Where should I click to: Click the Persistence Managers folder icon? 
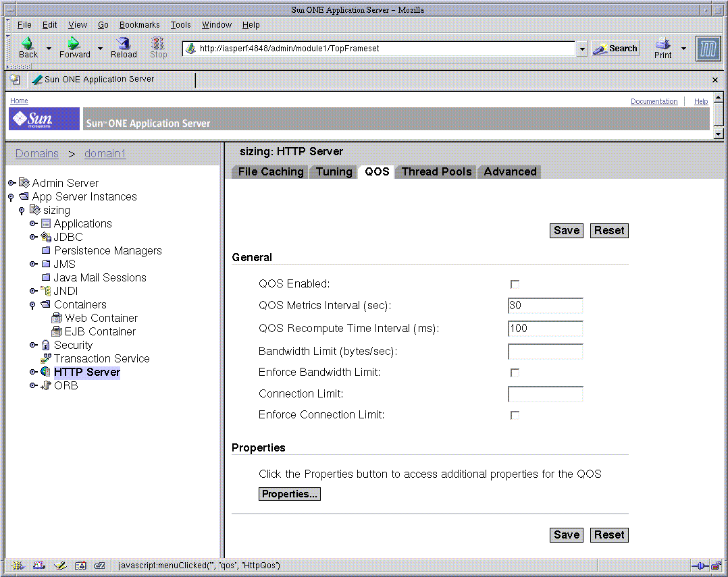46,250
